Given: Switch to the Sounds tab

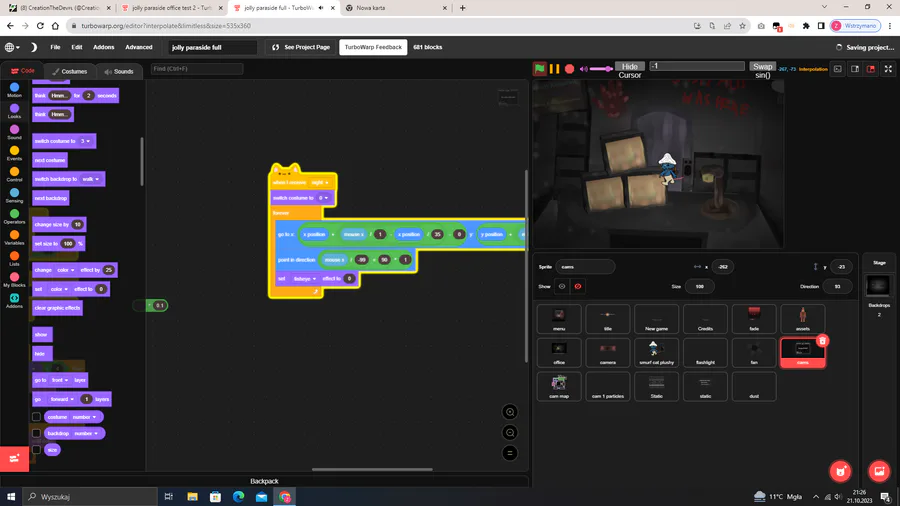Looking at the screenshot, I should pyautogui.click(x=119, y=71).
